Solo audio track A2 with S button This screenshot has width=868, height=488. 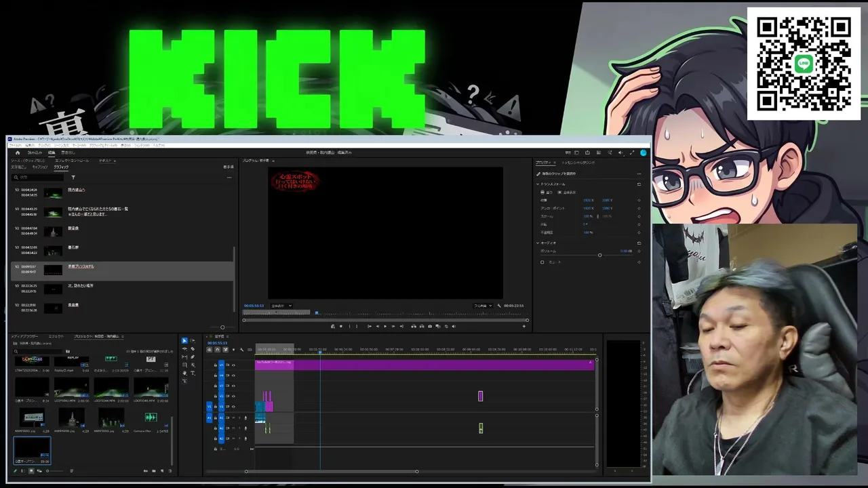pyautogui.click(x=238, y=428)
